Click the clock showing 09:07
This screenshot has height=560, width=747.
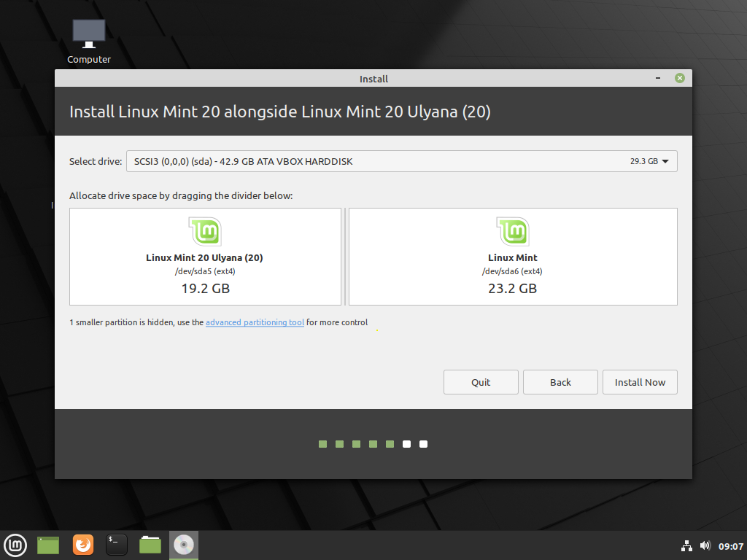pyautogui.click(x=731, y=546)
